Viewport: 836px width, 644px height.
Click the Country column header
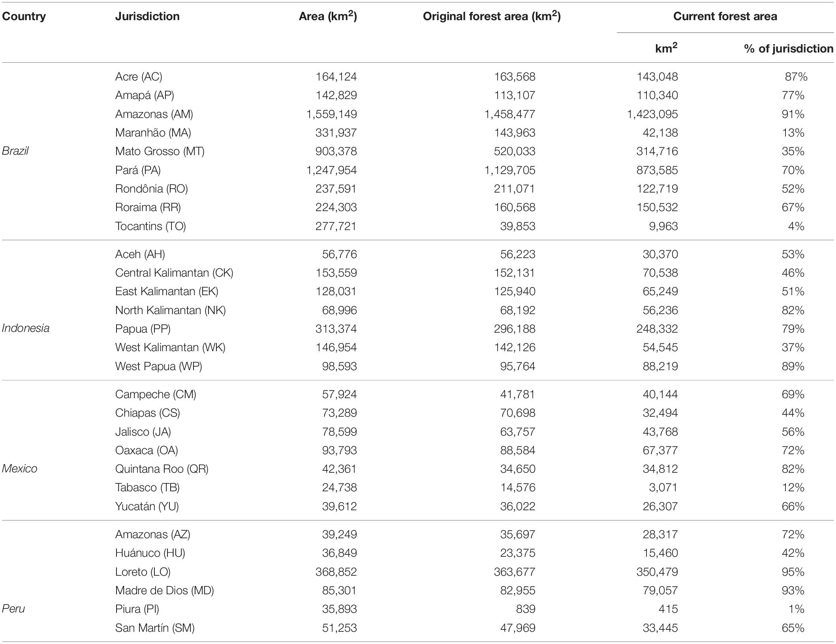point(24,16)
